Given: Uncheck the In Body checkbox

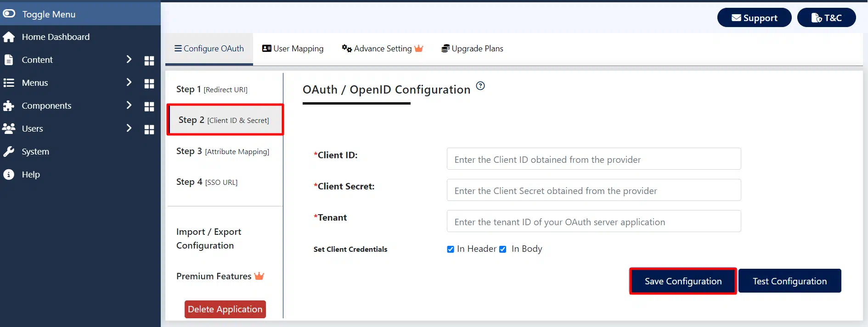Looking at the screenshot, I should pyautogui.click(x=503, y=249).
